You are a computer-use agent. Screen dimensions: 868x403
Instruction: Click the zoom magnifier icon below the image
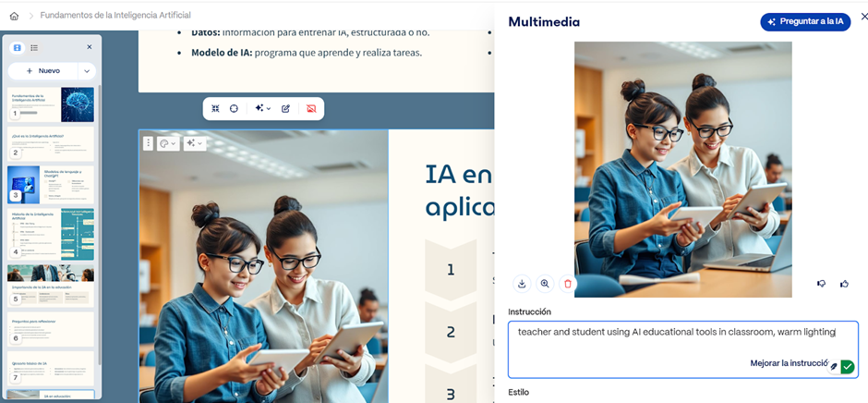[545, 284]
